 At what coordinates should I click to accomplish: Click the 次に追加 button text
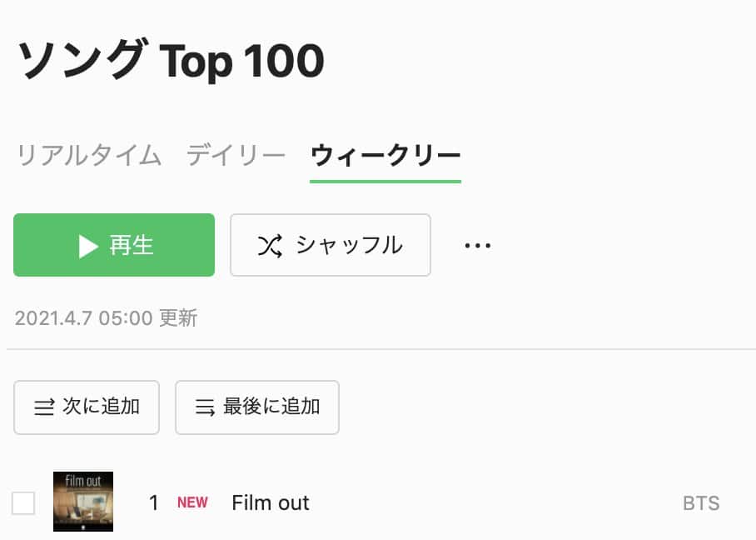pos(101,407)
